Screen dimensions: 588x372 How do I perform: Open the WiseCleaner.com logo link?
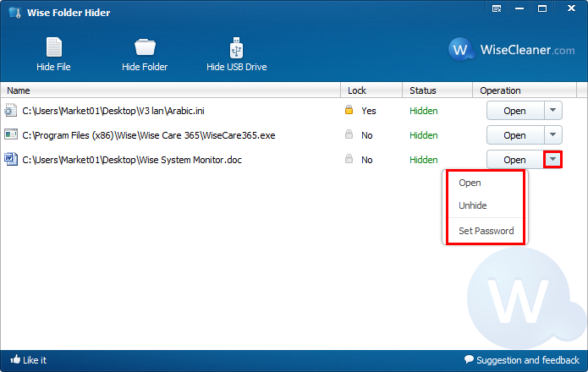point(512,49)
